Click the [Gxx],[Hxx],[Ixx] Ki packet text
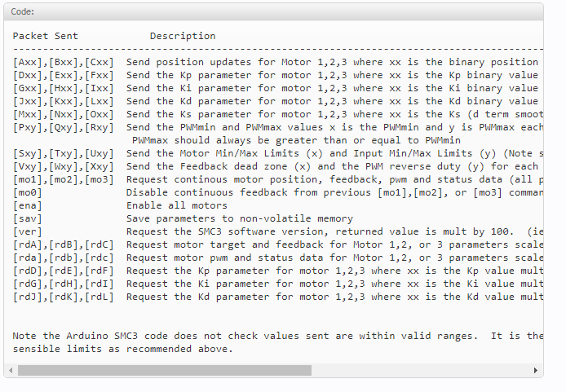 [x=64, y=88]
